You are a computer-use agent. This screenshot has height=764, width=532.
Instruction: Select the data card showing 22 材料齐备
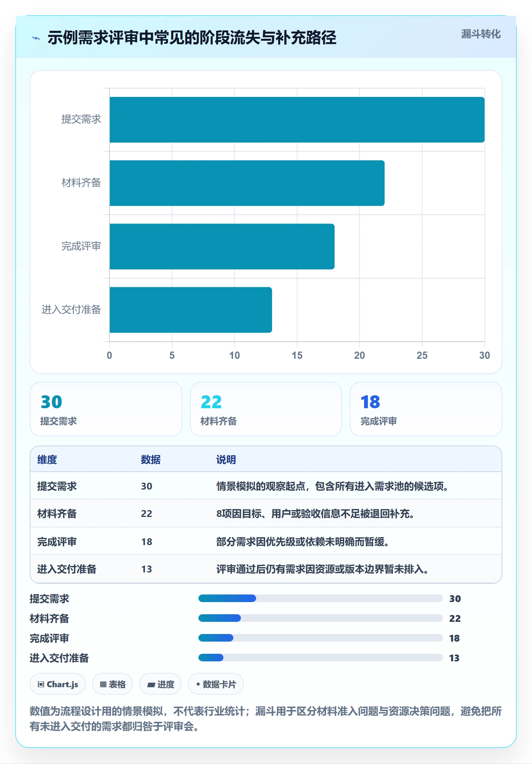point(266,409)
